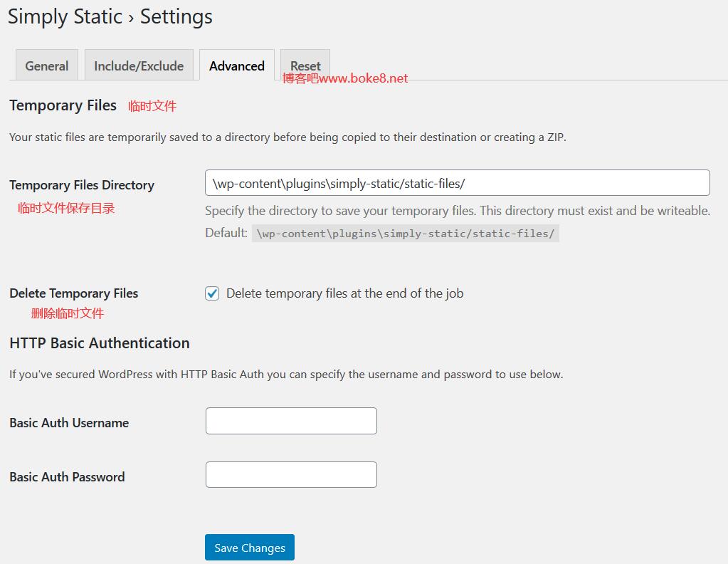The width and height of the screenshot is (728, 564).
Task: Go to the Reset tab
Action: (x=305, y=66)
